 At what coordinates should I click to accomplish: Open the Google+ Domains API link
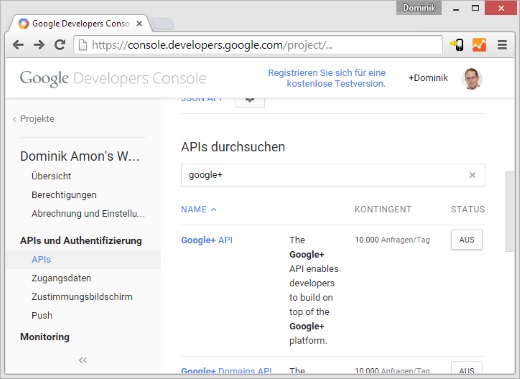[226, 371]
